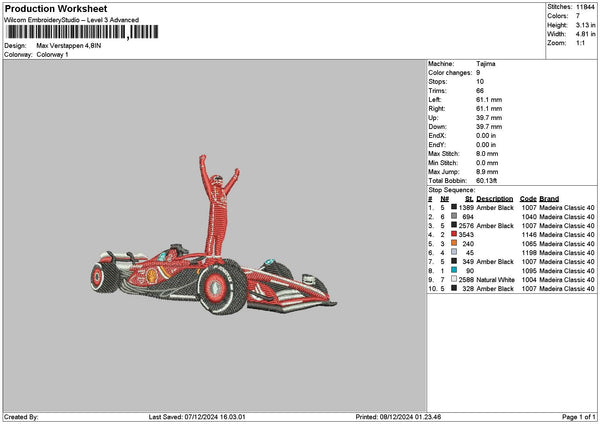
Task: Click the black swatch in stop row 1
Action: coord(454,207)
